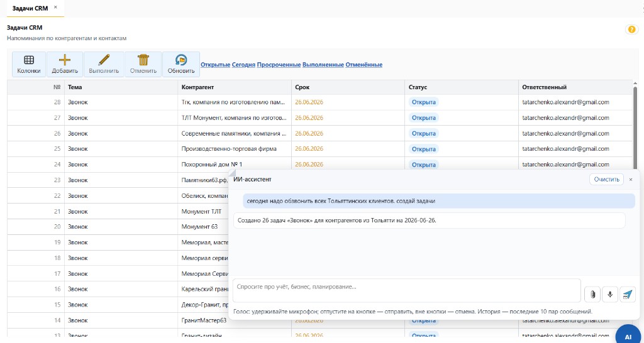This screenshot has height=343, width=644.
Task: Switch to the Задачи CRM tab
Action: 30,8
